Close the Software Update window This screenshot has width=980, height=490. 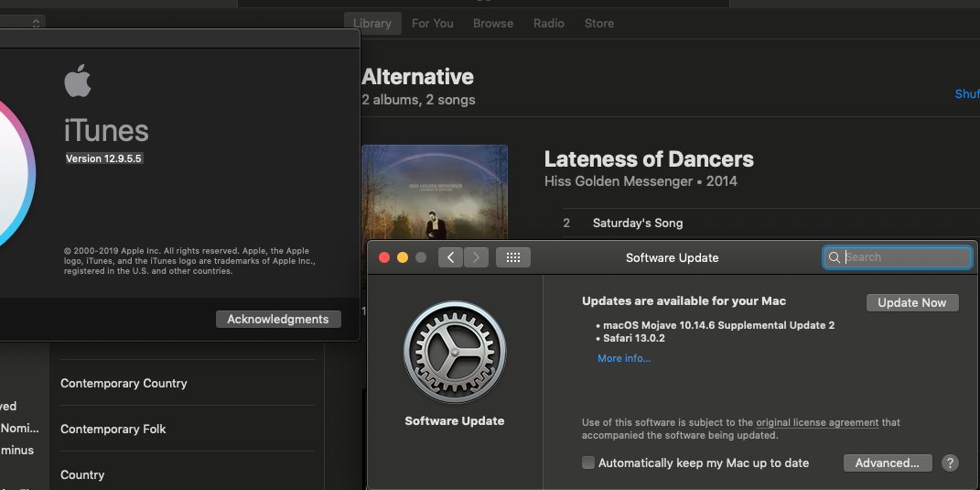pyautogui.click(x=384, y=257)
